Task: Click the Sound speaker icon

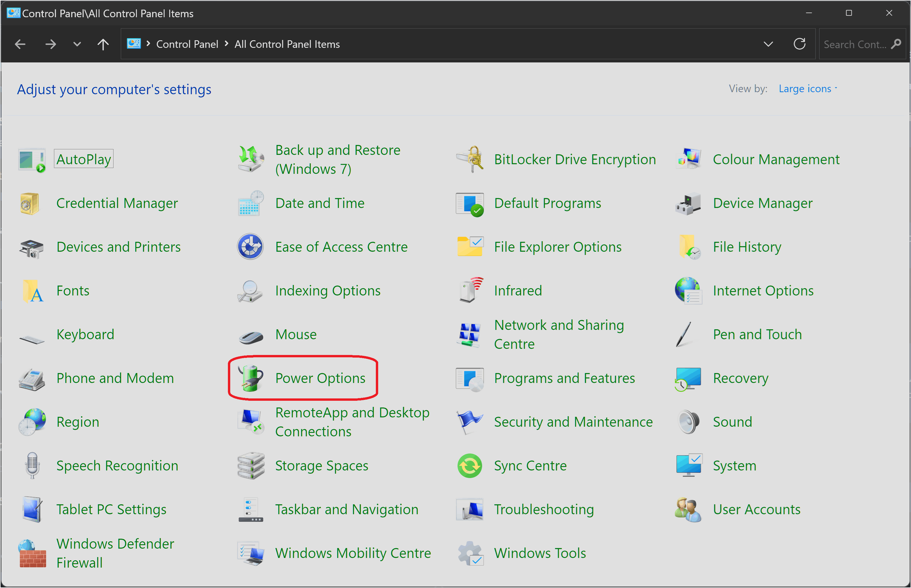Action: click(688, 422)
